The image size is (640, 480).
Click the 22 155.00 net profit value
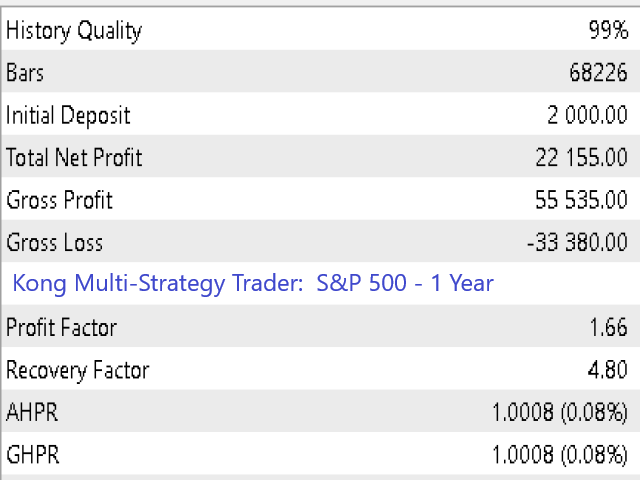582,158
